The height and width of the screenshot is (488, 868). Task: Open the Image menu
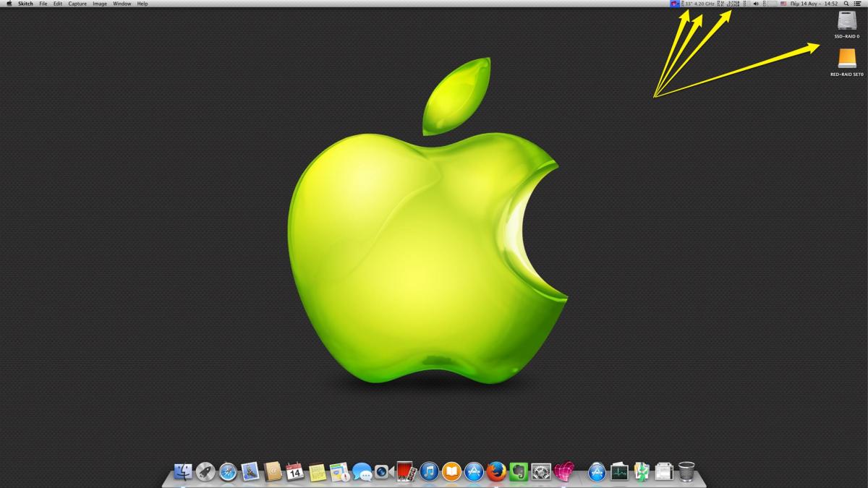point(100,4)
